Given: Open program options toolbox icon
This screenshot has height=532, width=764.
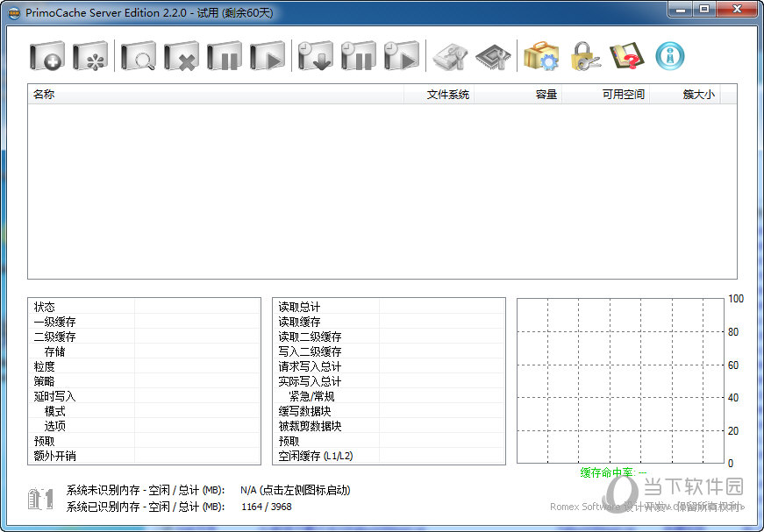Looking at the screenshot, I should click(541, 56).
